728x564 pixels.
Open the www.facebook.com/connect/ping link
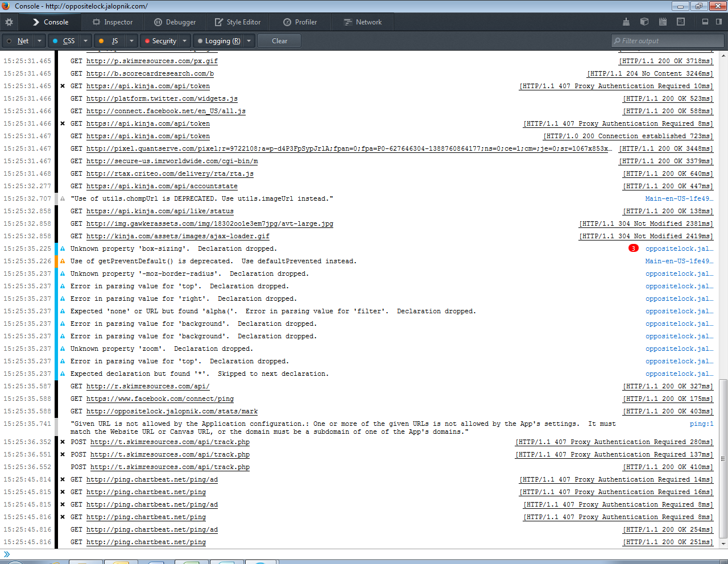pyautogui.click(x=160, y=399)
